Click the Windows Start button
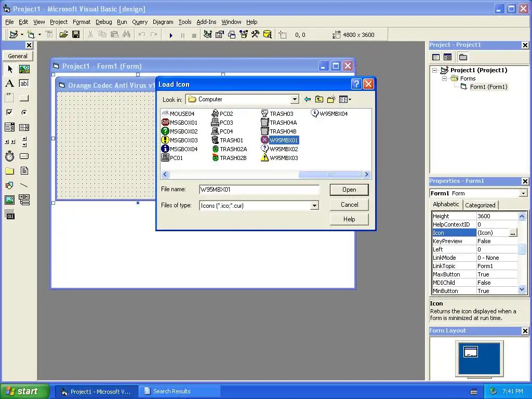 tap(24, 391)
